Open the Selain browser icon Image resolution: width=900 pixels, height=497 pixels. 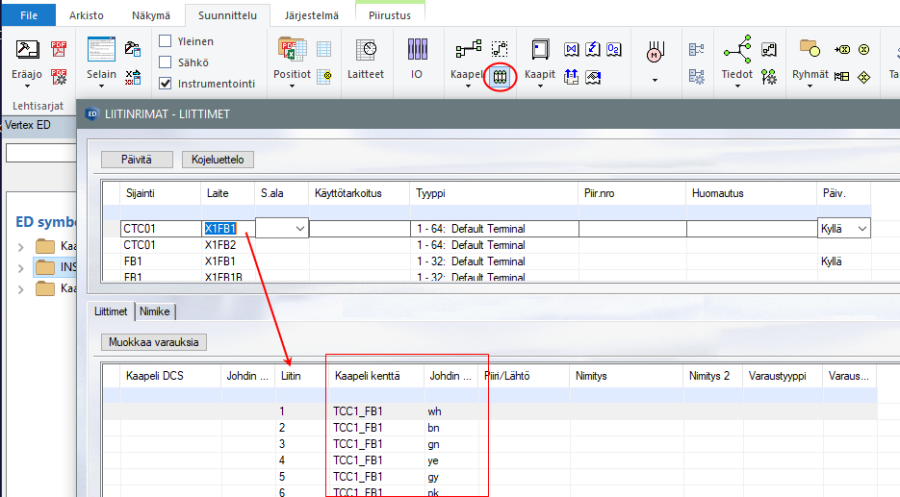101,50
